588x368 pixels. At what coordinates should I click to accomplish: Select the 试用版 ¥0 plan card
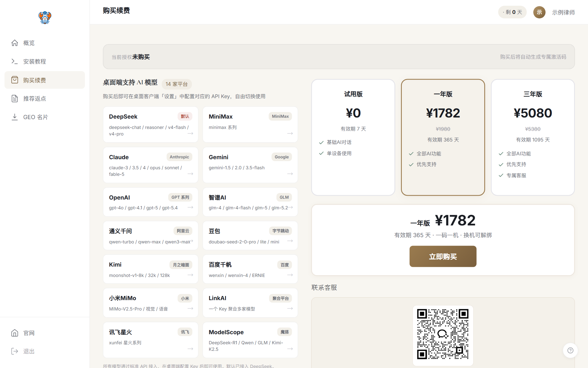[353, 137]
